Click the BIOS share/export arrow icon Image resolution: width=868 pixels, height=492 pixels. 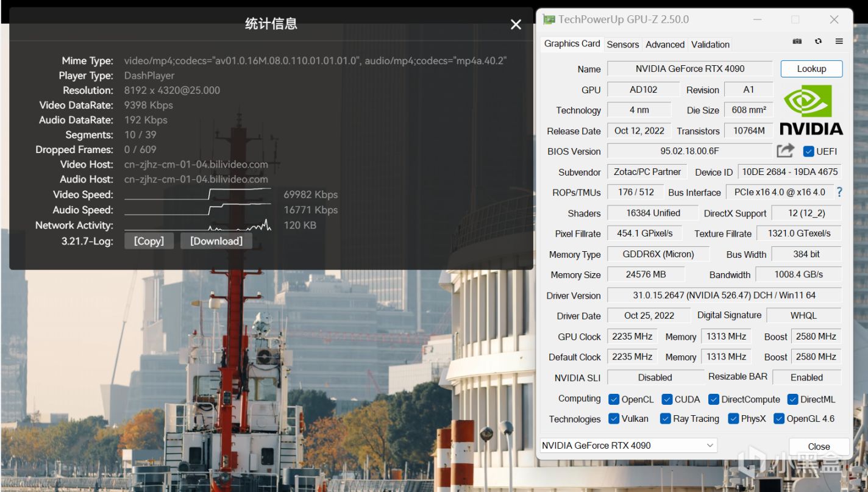point(786,151)
